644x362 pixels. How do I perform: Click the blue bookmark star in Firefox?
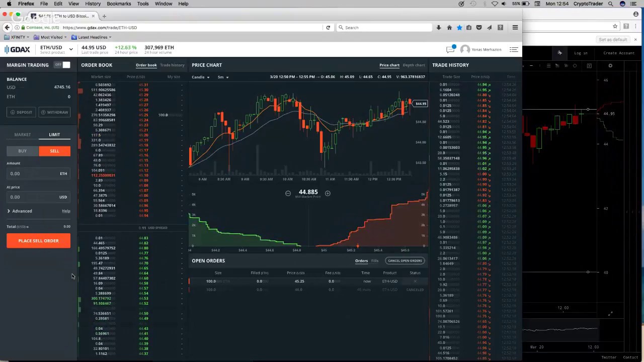[x=459, y=27]
